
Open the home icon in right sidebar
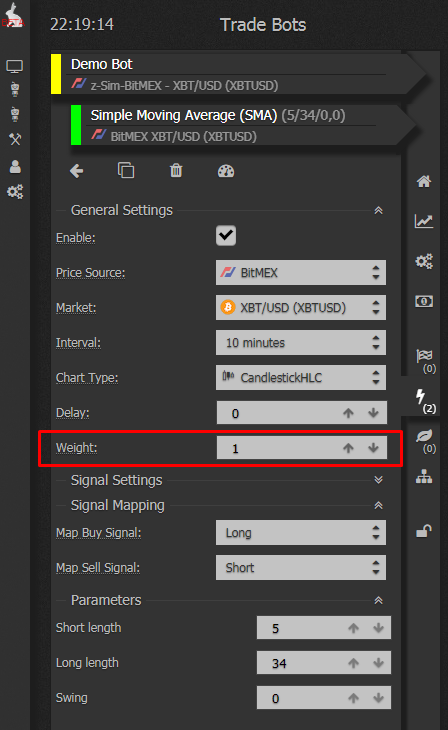424,181
